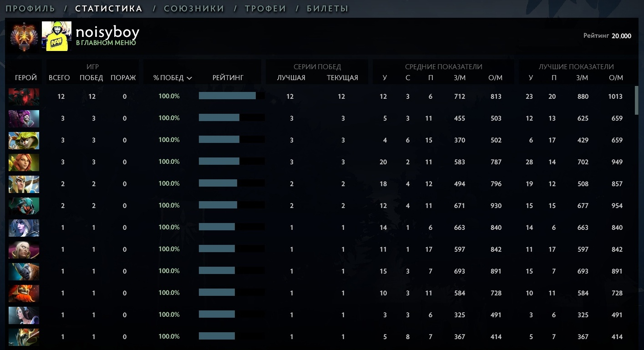The height and width of the screenshot is (350, 644).
Task: Click the Windranger hero portrait
Action: tap(24, 162)
